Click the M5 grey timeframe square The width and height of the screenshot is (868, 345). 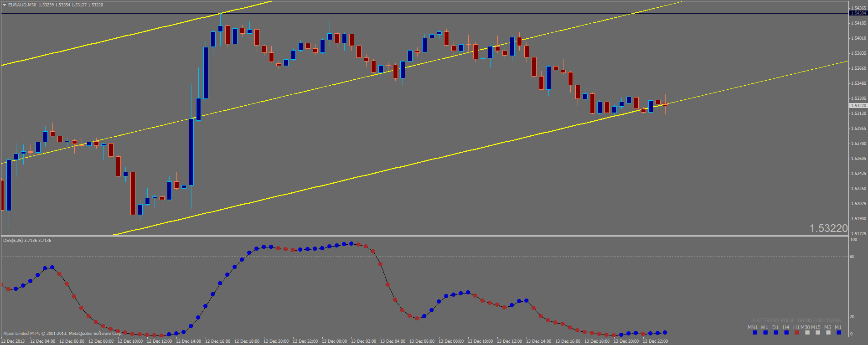(x=828, y=333)
